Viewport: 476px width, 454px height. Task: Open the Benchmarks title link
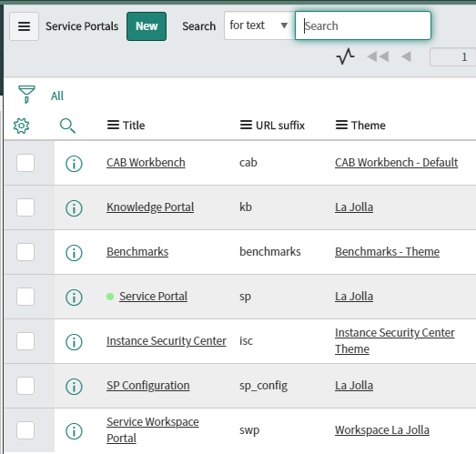coord(137,252)
